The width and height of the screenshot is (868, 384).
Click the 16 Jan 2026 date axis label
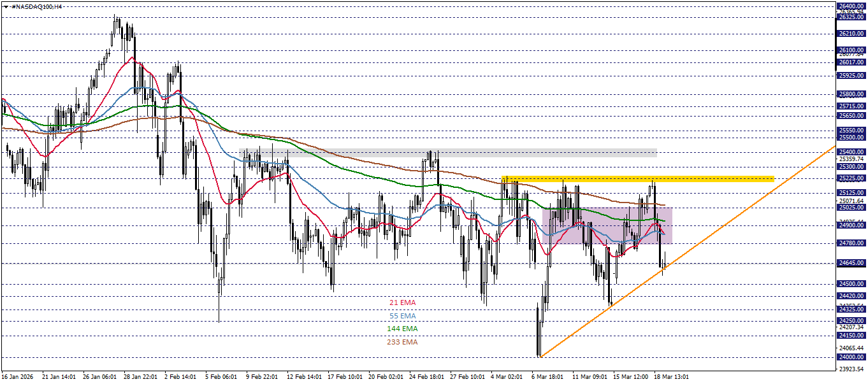coord(18,376)
